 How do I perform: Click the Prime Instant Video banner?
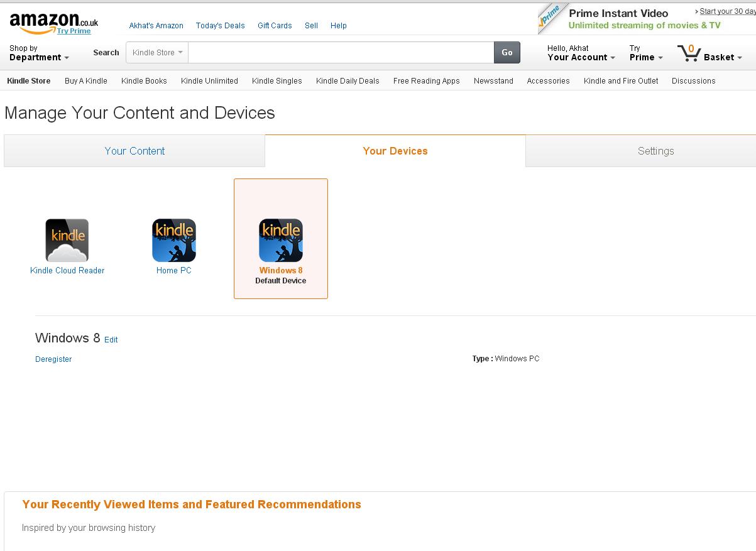click(x=647, y=19)
